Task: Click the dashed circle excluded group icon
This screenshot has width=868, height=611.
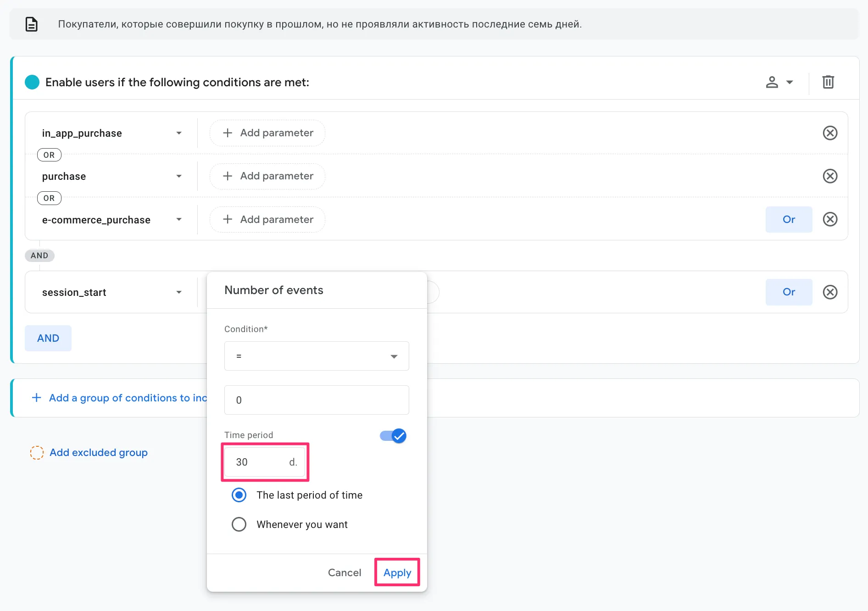Action: click(37, 453)
